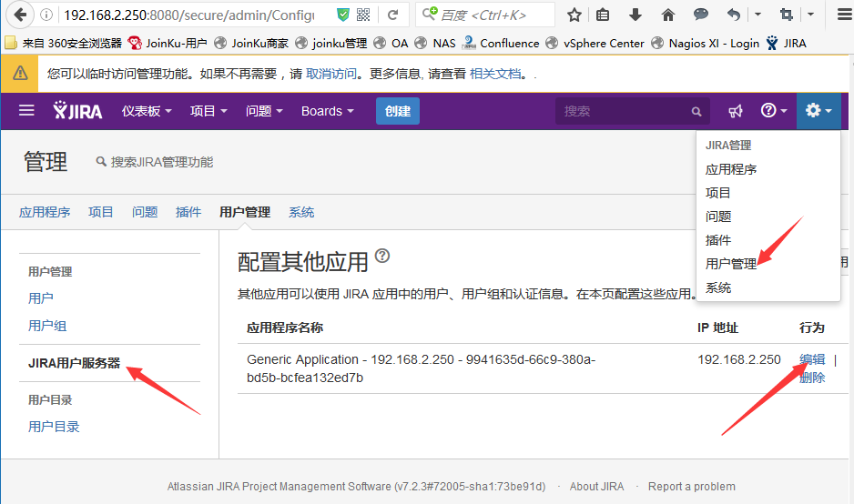
Task: Open the NAS bookmark
Action: click(x=435, y=43)
